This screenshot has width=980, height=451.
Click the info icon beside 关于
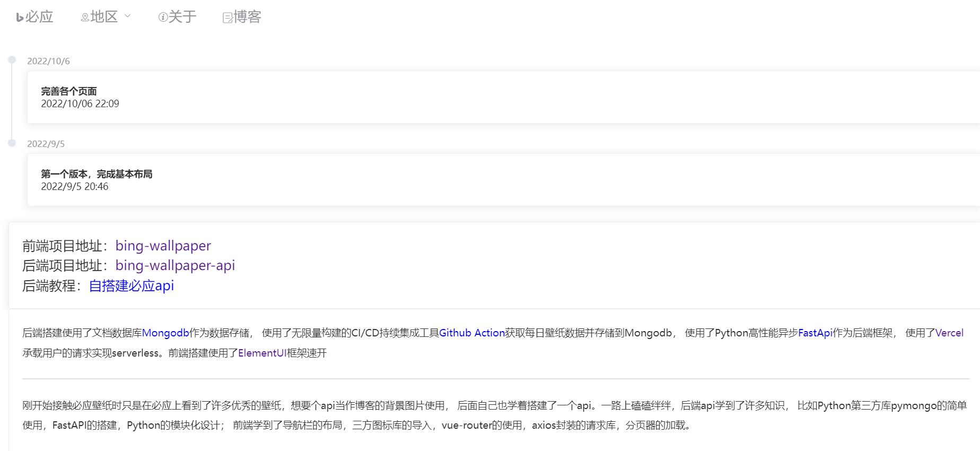[163, 18]
